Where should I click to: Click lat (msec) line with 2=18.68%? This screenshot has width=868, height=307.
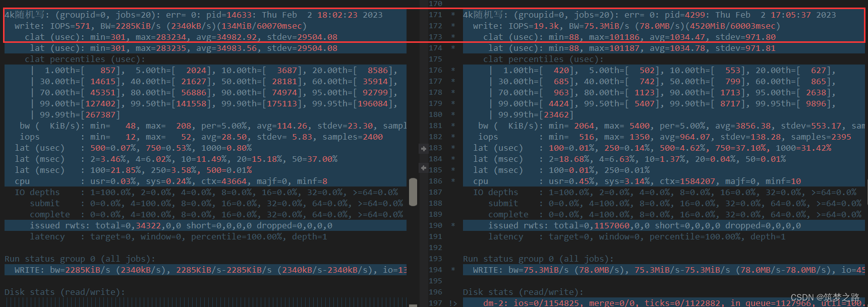click(629, 159)
